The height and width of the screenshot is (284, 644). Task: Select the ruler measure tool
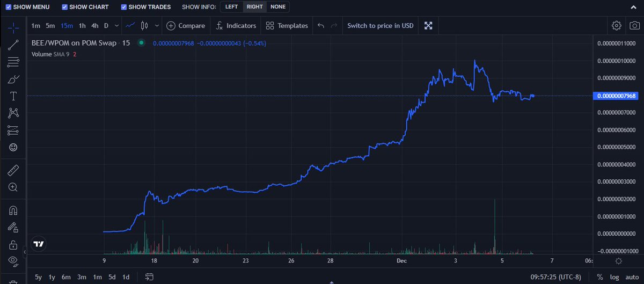(13, 171)
